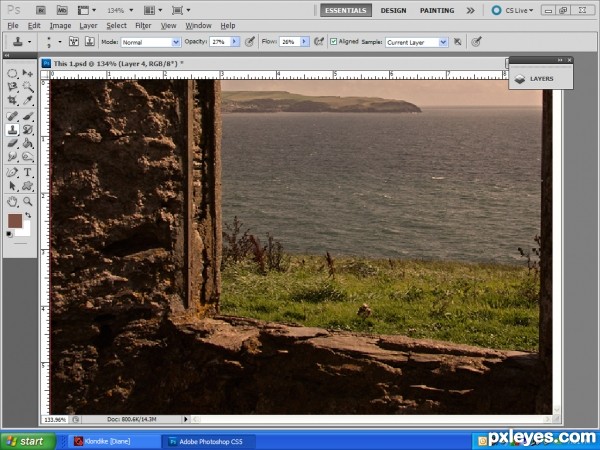Select the Type tool
The height and width of the screenshot is (450, 600).
27,172
